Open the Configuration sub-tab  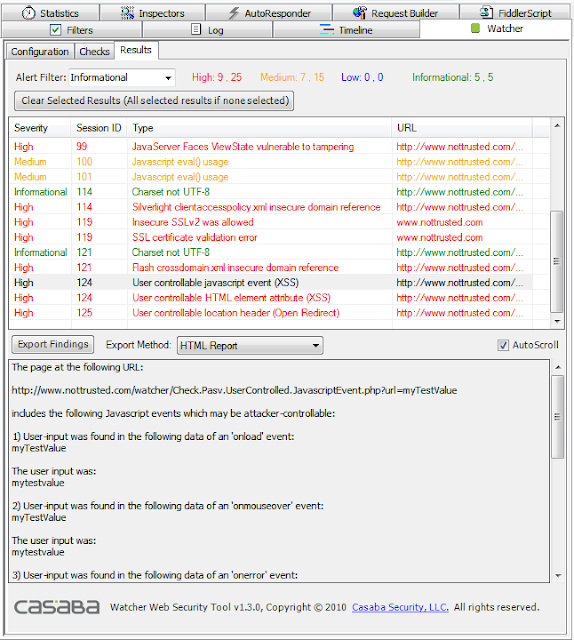click(40, 51)
